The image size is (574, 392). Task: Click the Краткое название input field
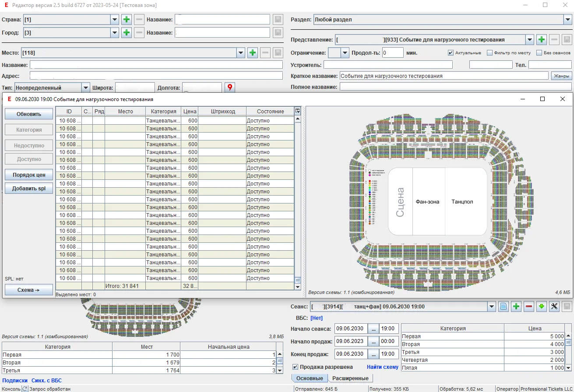(x=444, y=76)
